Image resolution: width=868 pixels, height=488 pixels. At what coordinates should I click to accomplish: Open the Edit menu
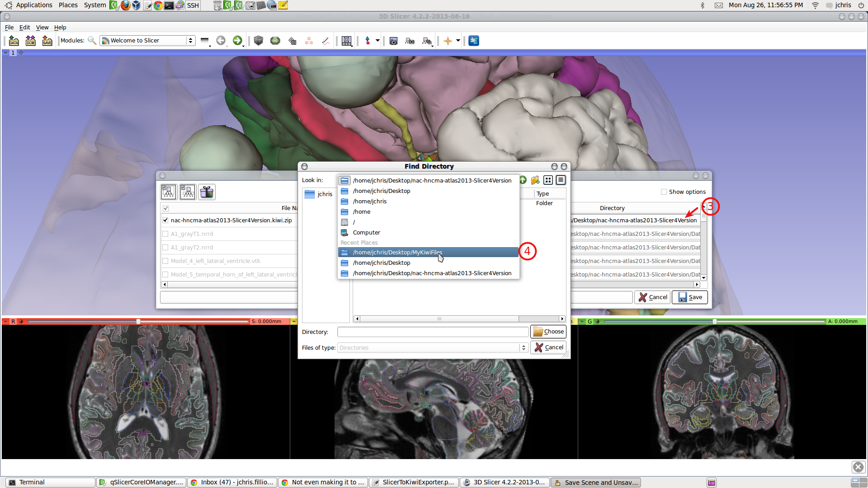tap(24, 28)
